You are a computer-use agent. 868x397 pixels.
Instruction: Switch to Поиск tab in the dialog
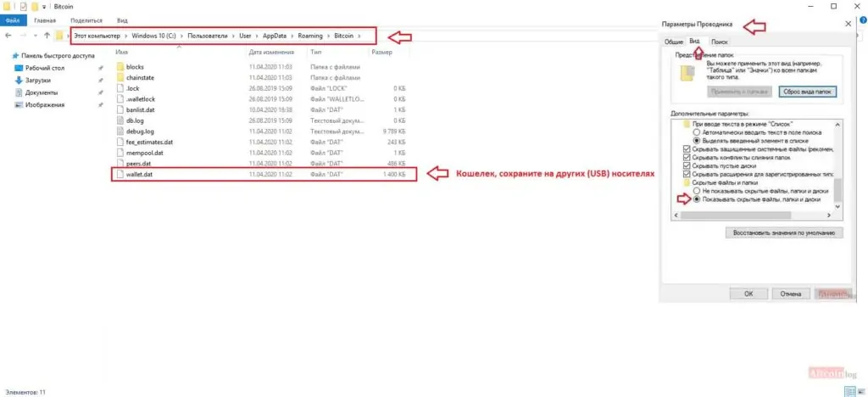pyautogui.click(x=719, y=42)
